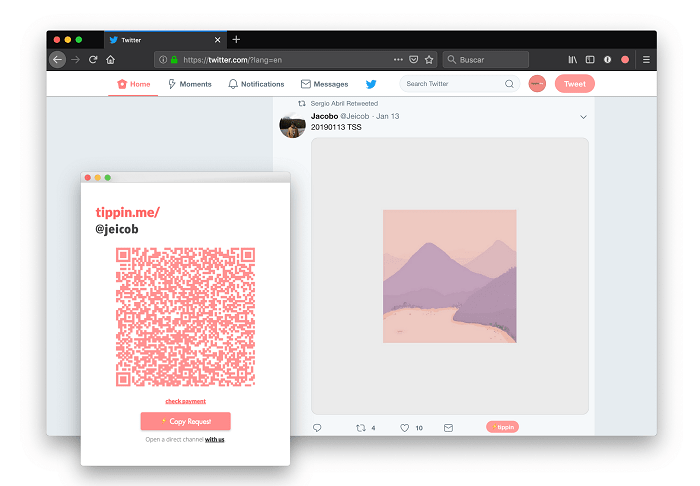This screenshot has height=486, width=700.
Task: Click the Copy Request button
Action: 185,421
